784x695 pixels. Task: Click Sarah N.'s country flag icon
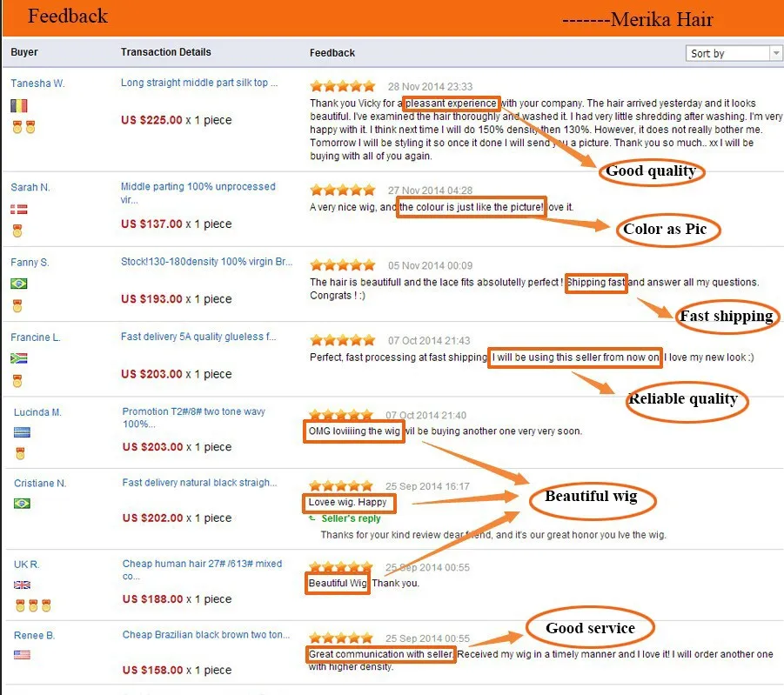coord(19,209)
